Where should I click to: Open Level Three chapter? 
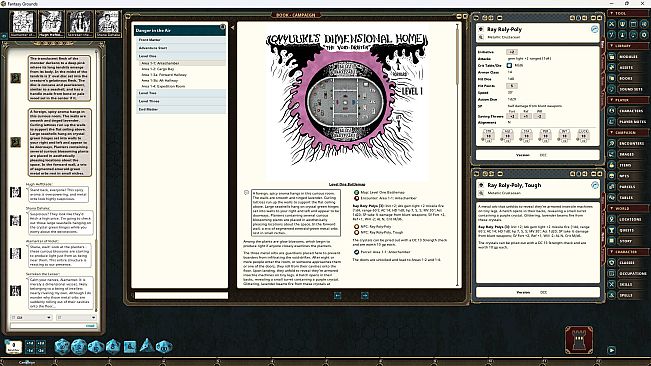pyautogui.click(x=181, y=101)
